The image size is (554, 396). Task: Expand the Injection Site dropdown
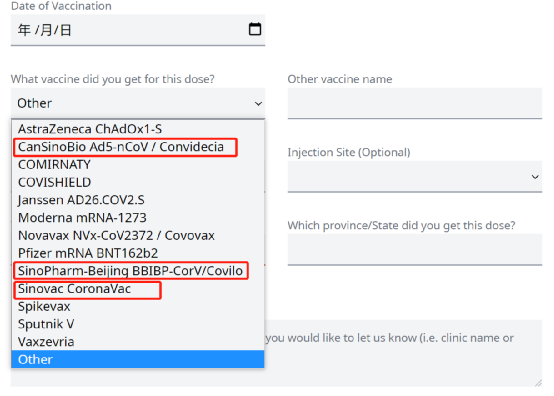[x=415, y=177]
